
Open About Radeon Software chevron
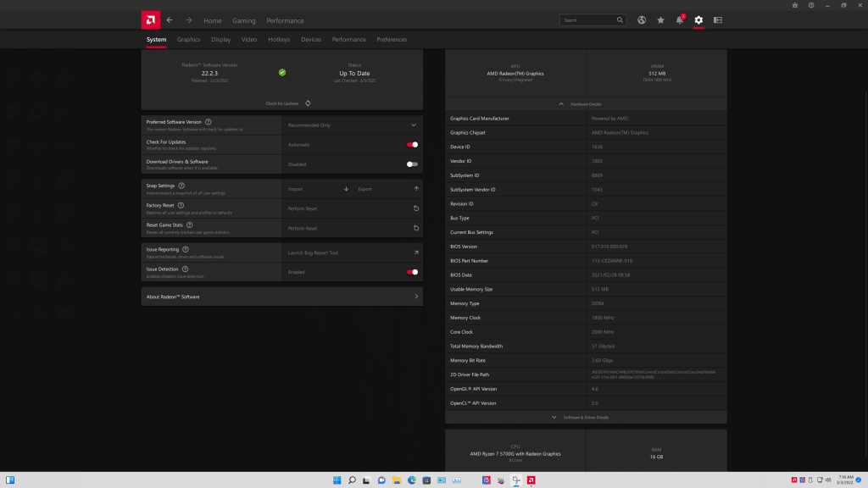(416, 297)
